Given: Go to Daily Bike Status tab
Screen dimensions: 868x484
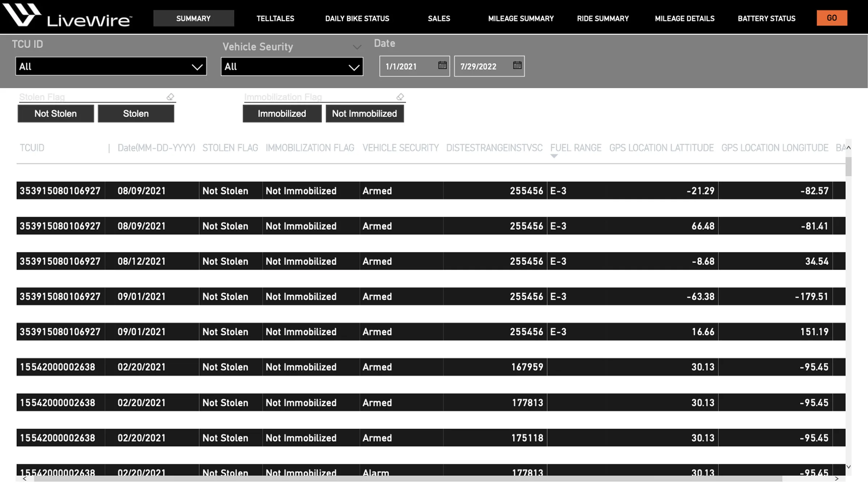Looking at the screenshot, I should pos(357,18).
